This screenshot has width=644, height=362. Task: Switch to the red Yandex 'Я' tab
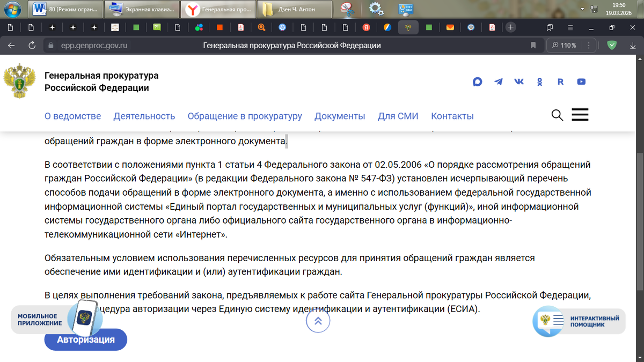coord(366,27)
